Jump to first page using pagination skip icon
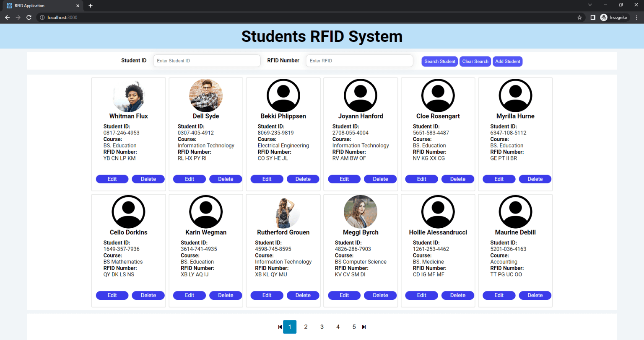This screenshot has width=644, height=340. point(280,327)
